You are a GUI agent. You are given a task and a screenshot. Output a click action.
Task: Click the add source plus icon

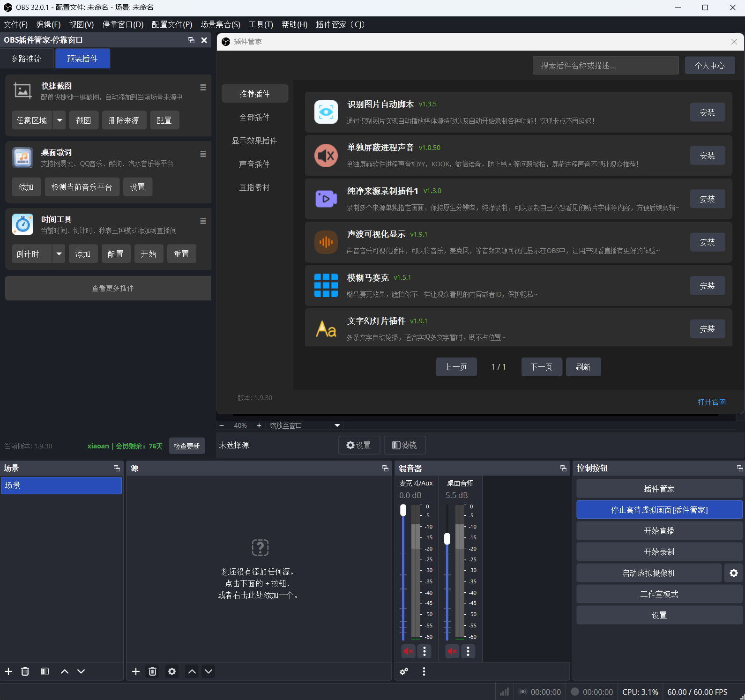click(x=136, y=671)
